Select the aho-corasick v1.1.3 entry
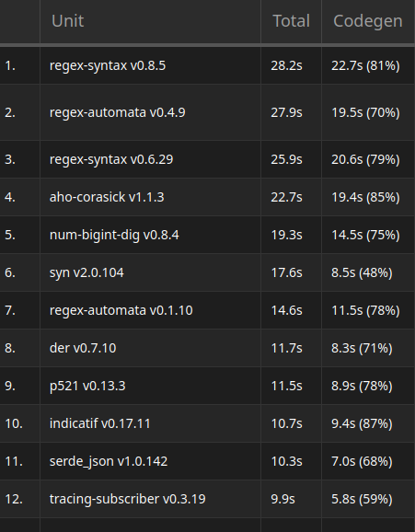The height and width of the screenshot is (532, 415). (107, 197)
